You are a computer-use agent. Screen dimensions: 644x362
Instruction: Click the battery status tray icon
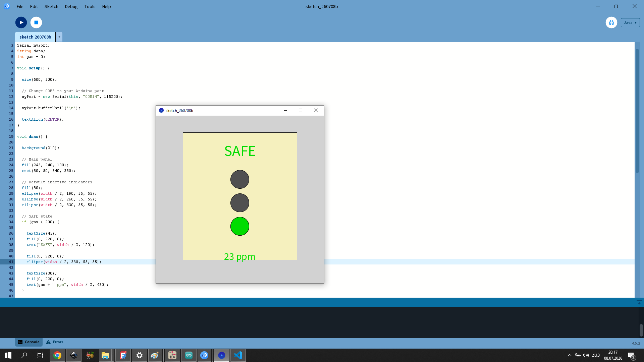[578, 355]
